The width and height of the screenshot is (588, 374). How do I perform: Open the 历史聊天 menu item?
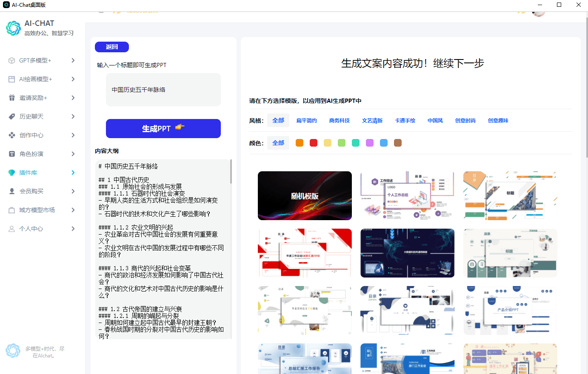[43, 116]
